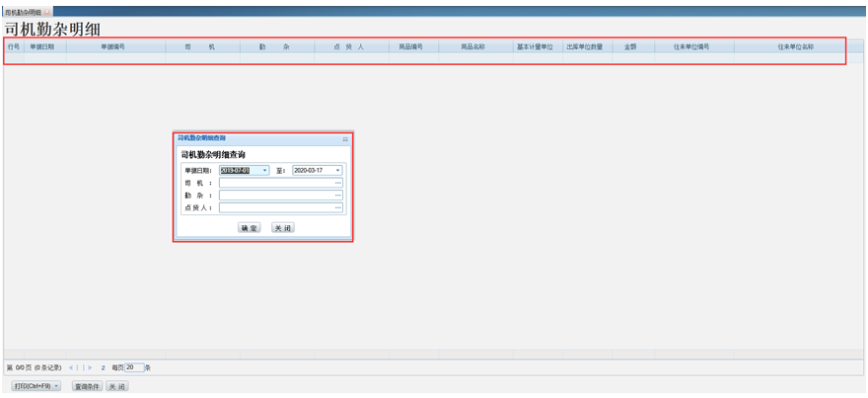Image resolution: width=868 pixels, height=398 pixels.
Task: Go to the first page pager icon
Action: (71, 367)
